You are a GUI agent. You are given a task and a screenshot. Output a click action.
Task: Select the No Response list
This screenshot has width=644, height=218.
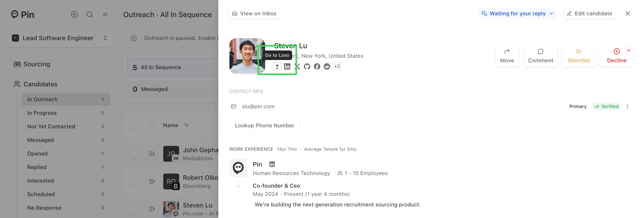tap(66, 208)
